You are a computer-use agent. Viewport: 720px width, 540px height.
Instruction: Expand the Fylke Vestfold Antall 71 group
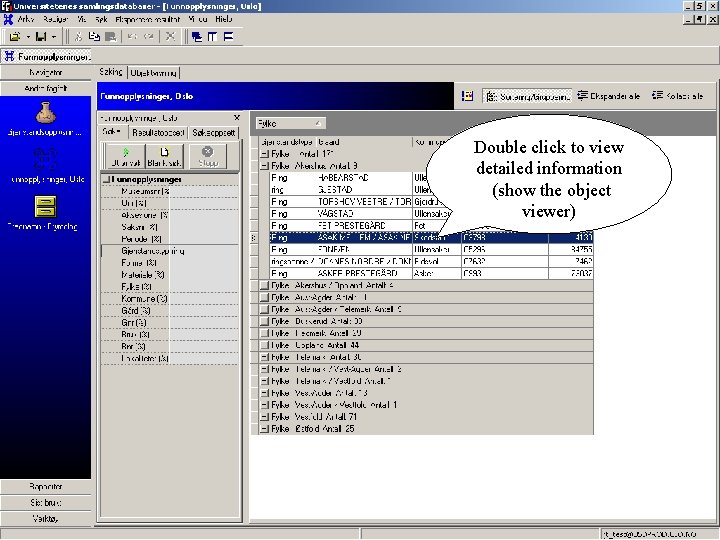click(264, 417)
